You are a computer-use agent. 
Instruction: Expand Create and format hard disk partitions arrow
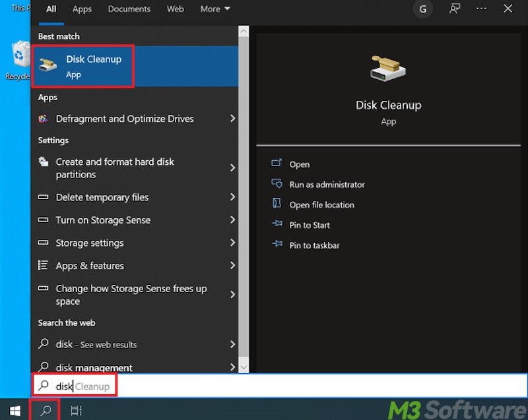233,167
